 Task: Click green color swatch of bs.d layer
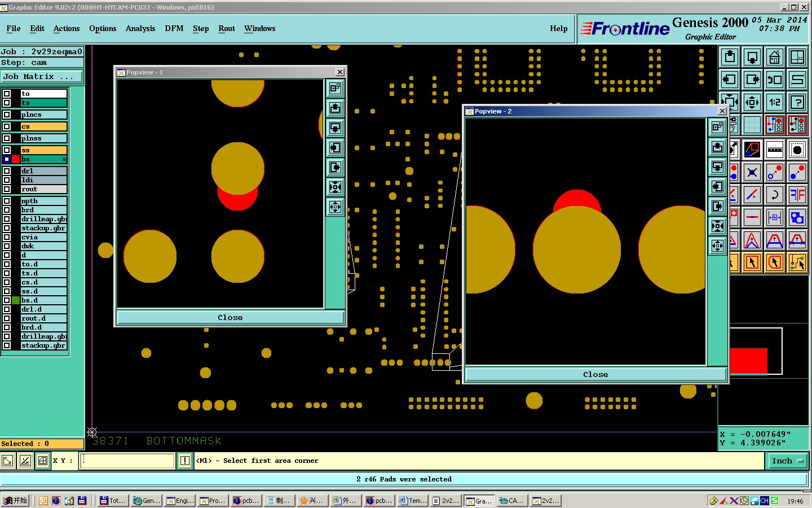[16, 300]
